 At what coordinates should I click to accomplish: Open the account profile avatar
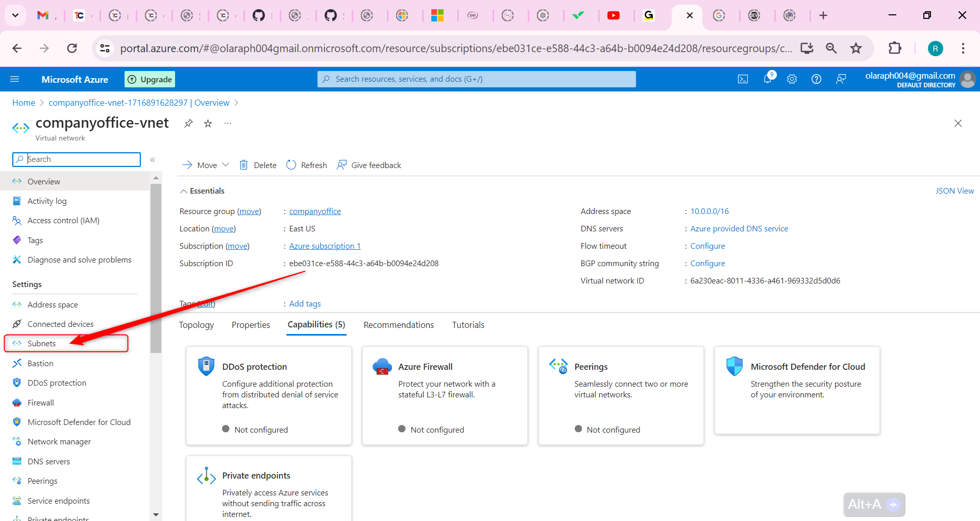coord(967,79)
